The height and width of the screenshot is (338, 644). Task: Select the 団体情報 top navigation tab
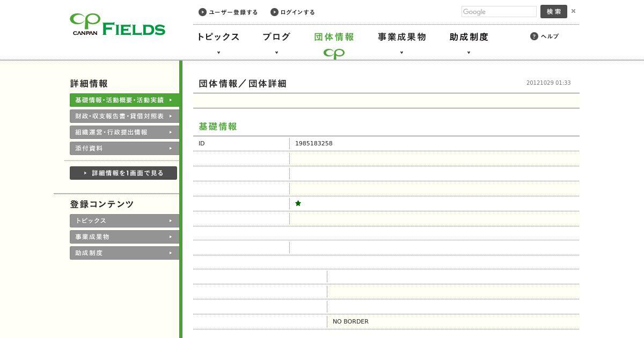334,37
